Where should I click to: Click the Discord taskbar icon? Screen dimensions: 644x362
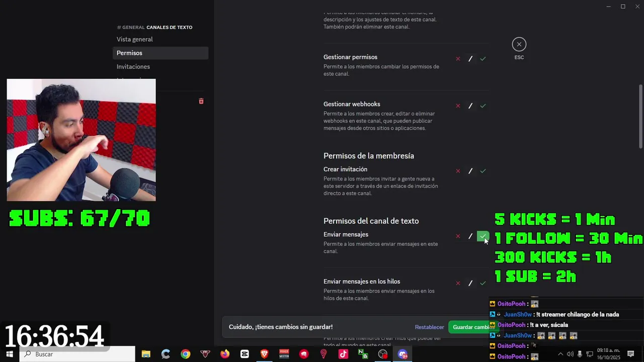click(403, 354)
